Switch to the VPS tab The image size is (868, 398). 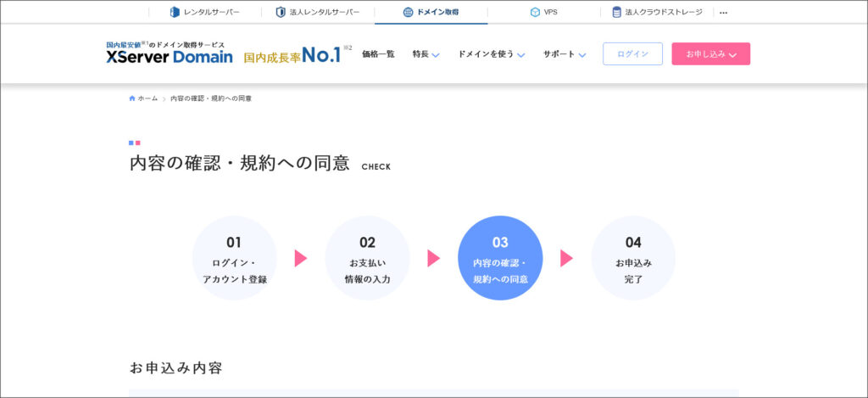(x=543, y=12)
